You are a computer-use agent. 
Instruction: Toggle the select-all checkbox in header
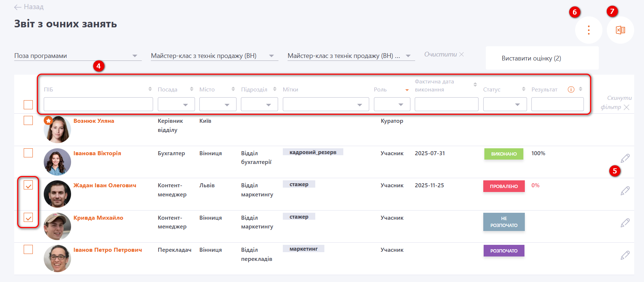28,105
